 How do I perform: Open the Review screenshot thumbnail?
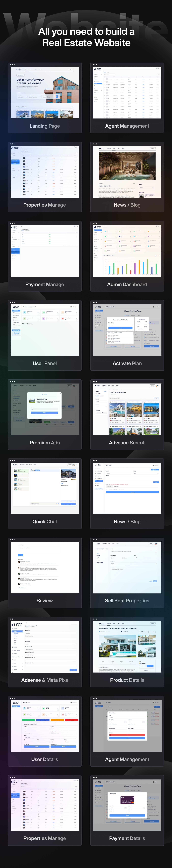[45, 567]
